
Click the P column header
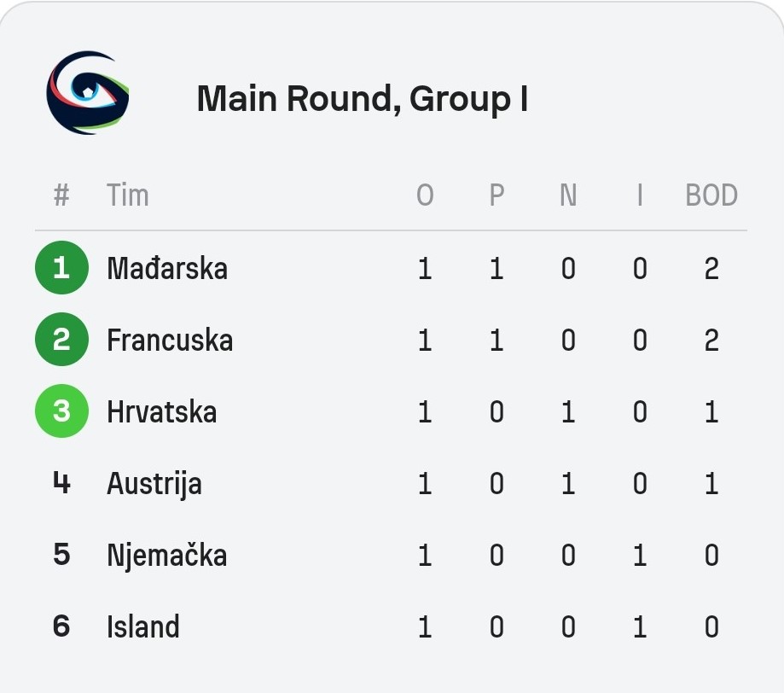pyautogui.click(x=497, y=195)
